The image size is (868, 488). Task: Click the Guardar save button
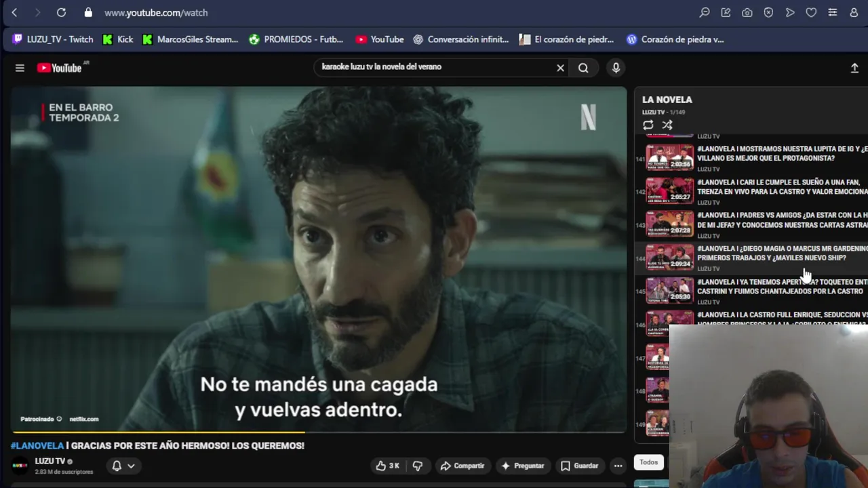click(x=579, y=466)
